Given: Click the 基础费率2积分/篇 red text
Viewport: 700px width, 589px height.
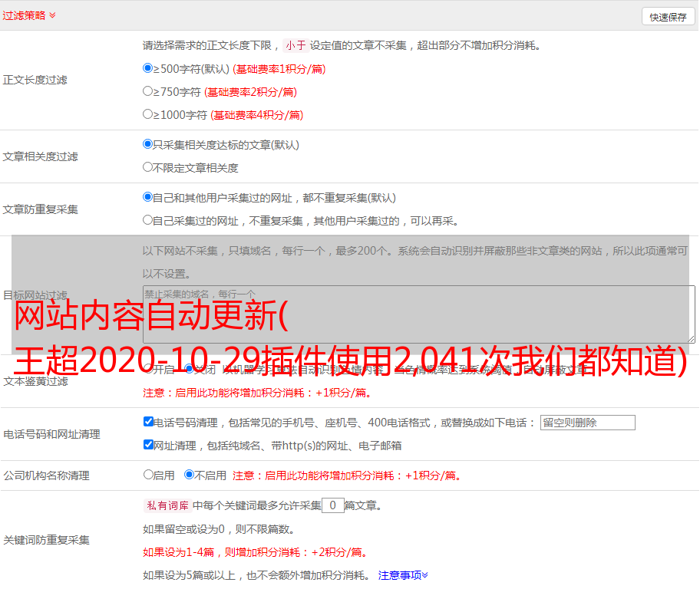Looking at the screenshot, I should point(251,92).
